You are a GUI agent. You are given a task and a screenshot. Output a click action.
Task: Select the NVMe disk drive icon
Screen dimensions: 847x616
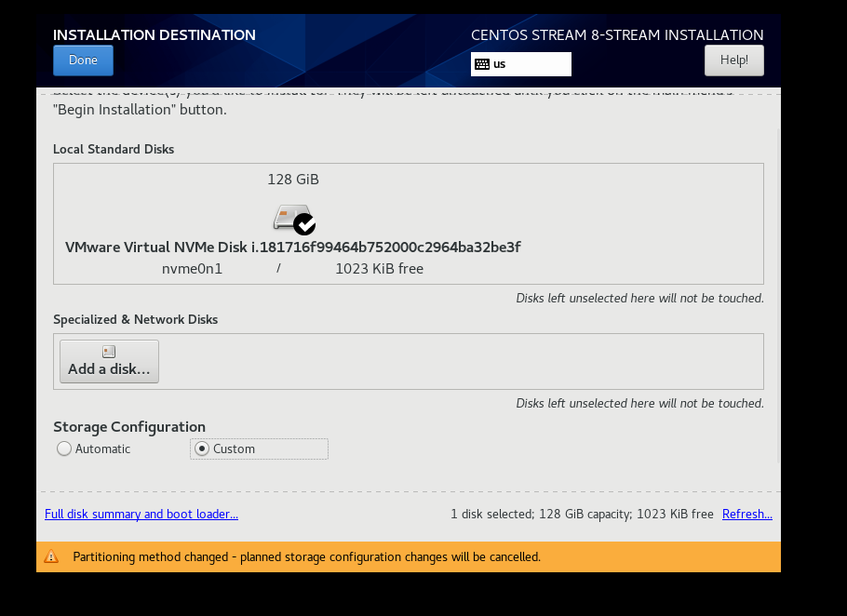292,218
